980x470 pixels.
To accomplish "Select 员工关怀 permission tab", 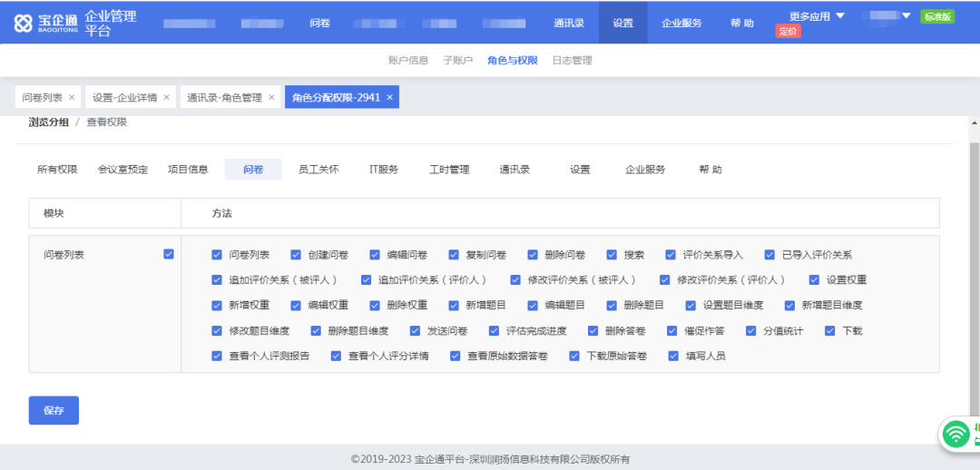I will 318,170.
